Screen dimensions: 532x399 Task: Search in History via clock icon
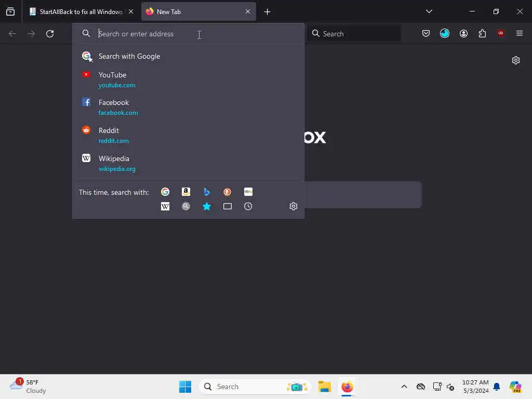click(x=248, y=206)
